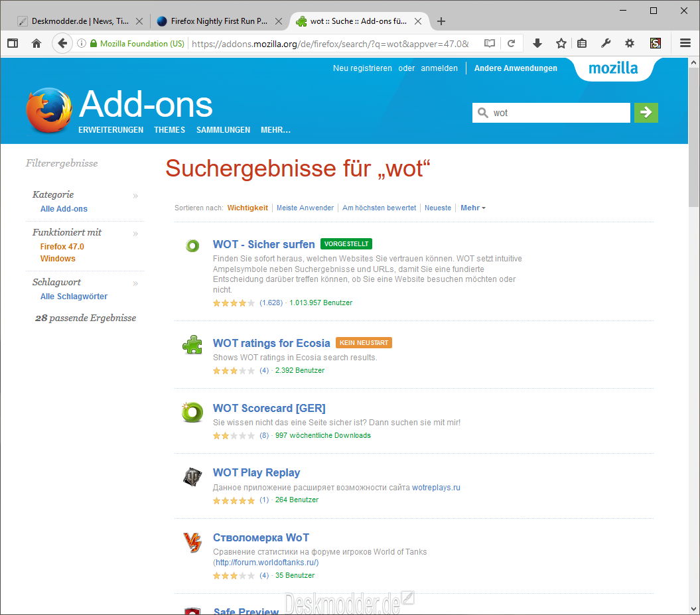Image resolution: width=700 pixels, height=615 pixels.
Task: Open the SAMMLUNGEN menu
Action: (x=223, y=130)
